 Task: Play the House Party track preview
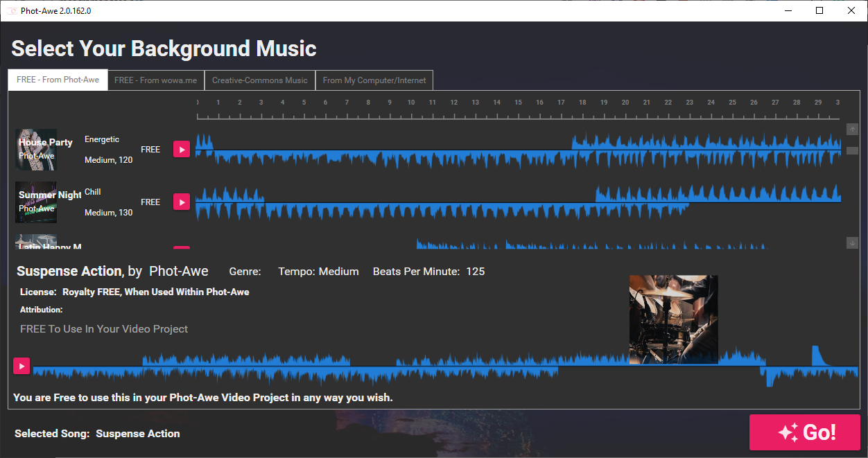tap(181, 149)
